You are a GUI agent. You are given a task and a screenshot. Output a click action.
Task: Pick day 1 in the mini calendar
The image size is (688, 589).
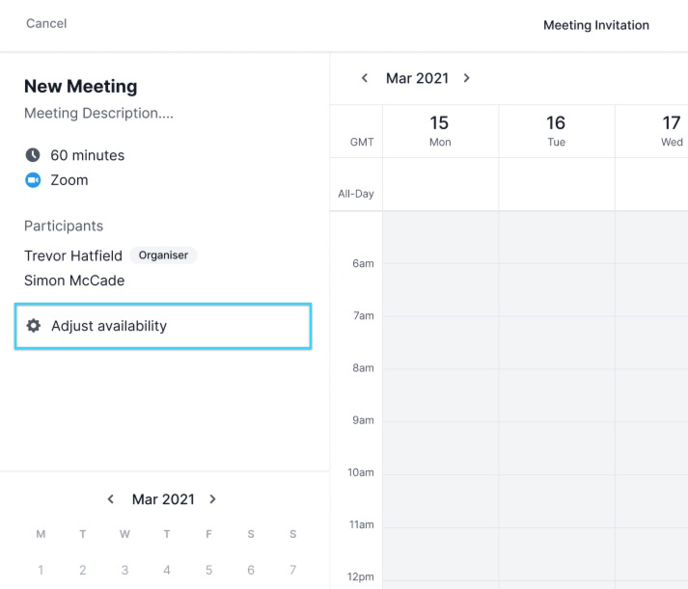click(x=41, y=570)
